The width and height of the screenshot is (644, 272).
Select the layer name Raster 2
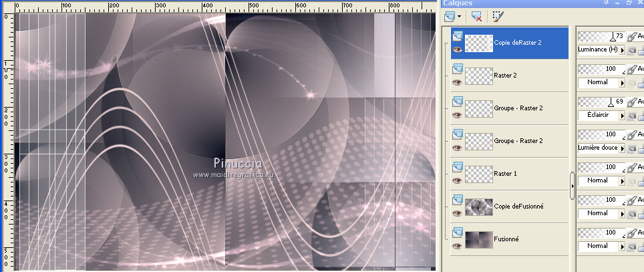(505, 76)
